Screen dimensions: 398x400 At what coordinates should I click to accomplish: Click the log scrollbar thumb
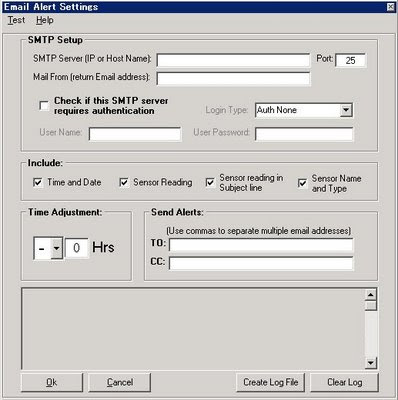coord(371,306)
